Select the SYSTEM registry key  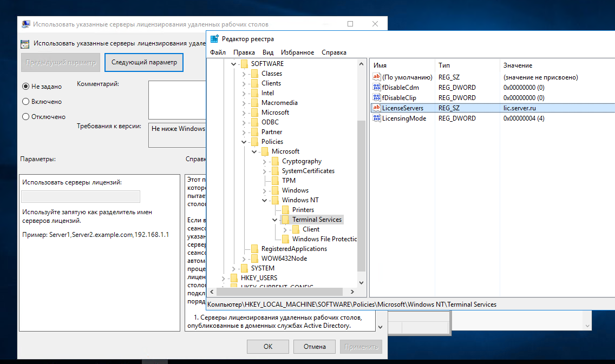pyautogui.click(x=263, y=268)
